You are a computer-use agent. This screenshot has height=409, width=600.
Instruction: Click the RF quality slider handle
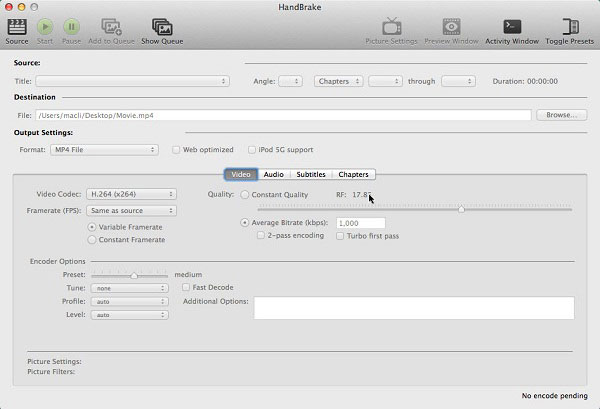(x=461, y=209)
